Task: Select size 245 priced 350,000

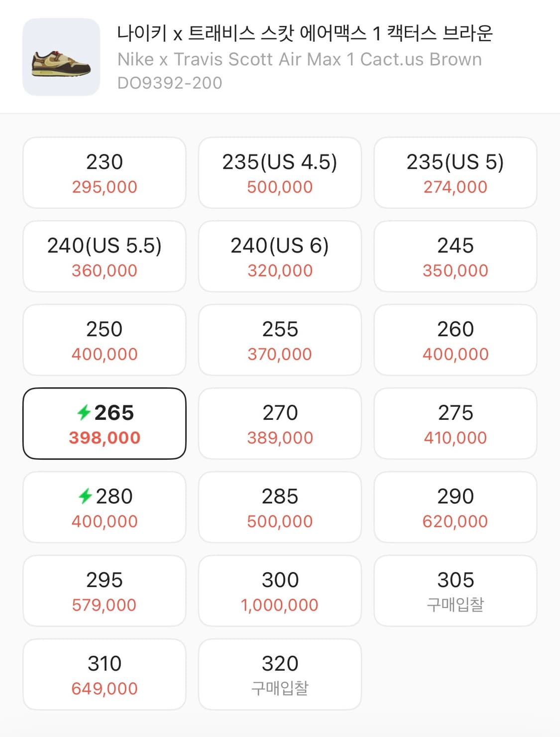Action: coord(455,256)
